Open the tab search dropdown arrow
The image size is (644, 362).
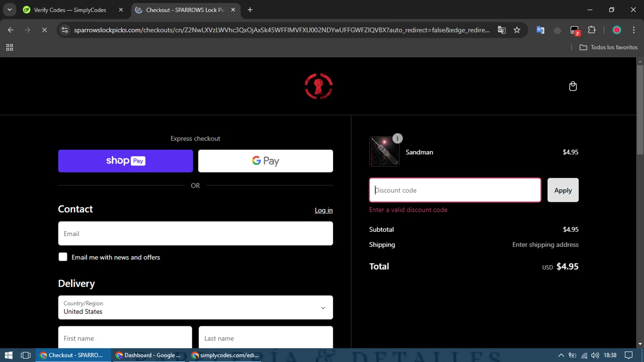9,10
